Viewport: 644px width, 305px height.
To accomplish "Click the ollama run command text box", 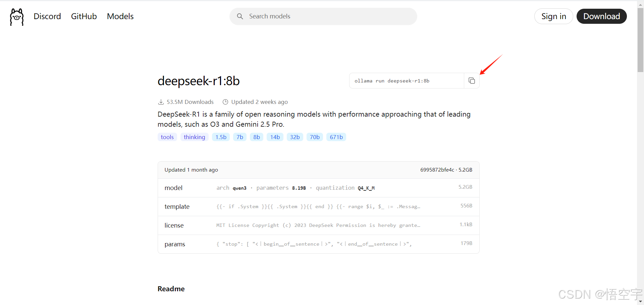I will tap(407, 81).
